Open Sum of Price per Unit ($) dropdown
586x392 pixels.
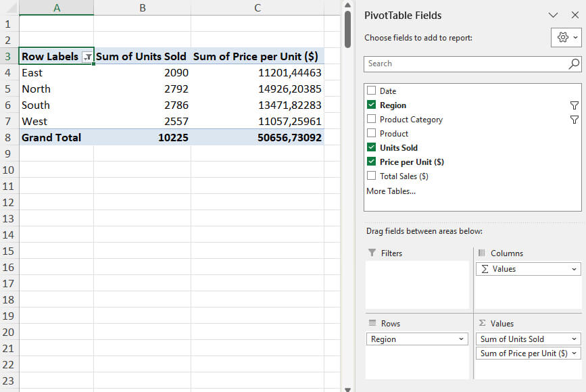575,353
